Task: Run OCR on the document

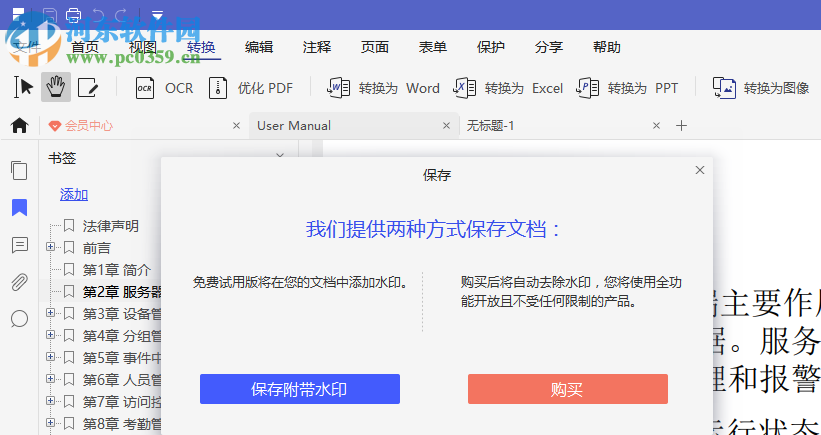Action: coord(164,88)
